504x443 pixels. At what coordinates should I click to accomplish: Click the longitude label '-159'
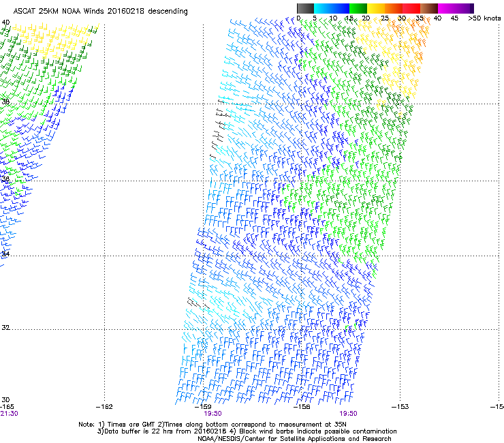(x=203, y=407)
